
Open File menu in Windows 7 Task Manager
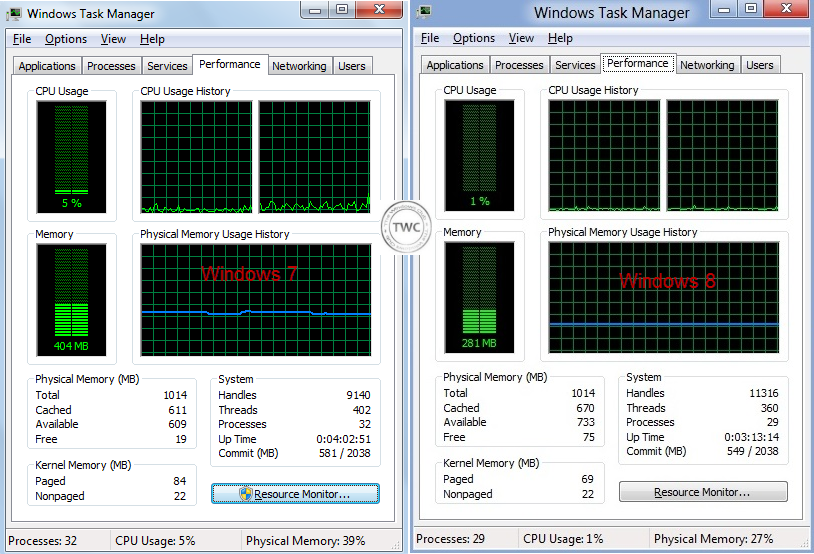(22, 39)
